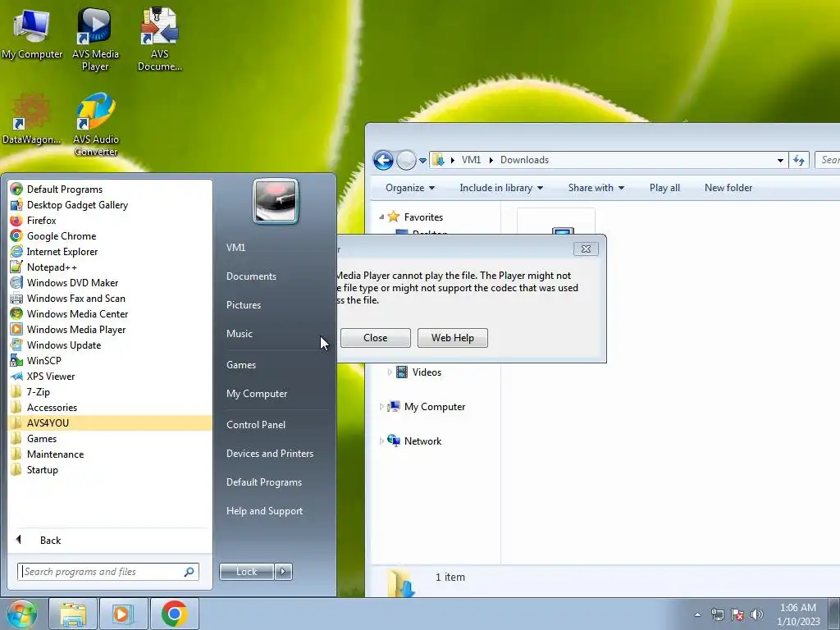Click Close in the Media Player error dialog
This screenshot has height=630, width=840.
click(376, 338)
